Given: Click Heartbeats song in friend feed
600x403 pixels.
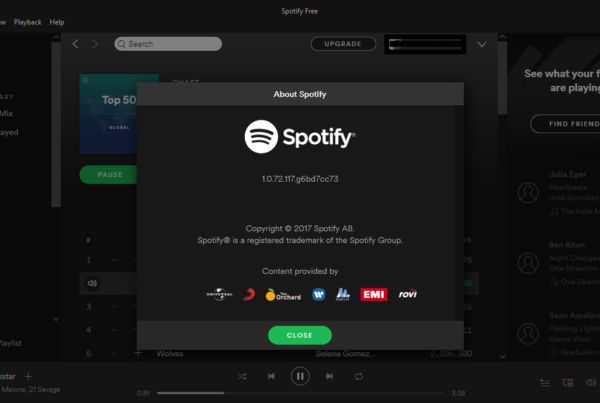Looking at the screenshot, I should [x=568, y=188].
